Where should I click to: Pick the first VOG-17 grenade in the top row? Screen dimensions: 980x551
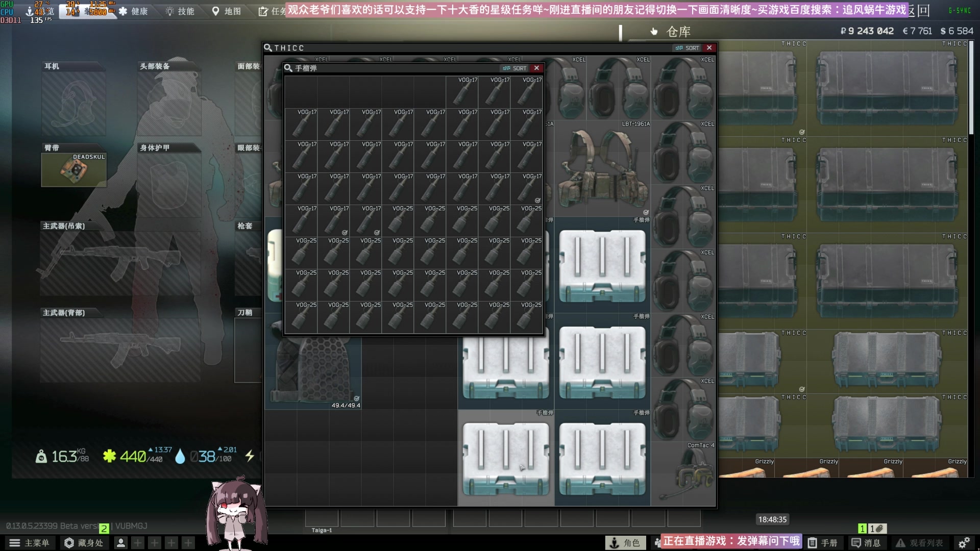pos(462,92)
